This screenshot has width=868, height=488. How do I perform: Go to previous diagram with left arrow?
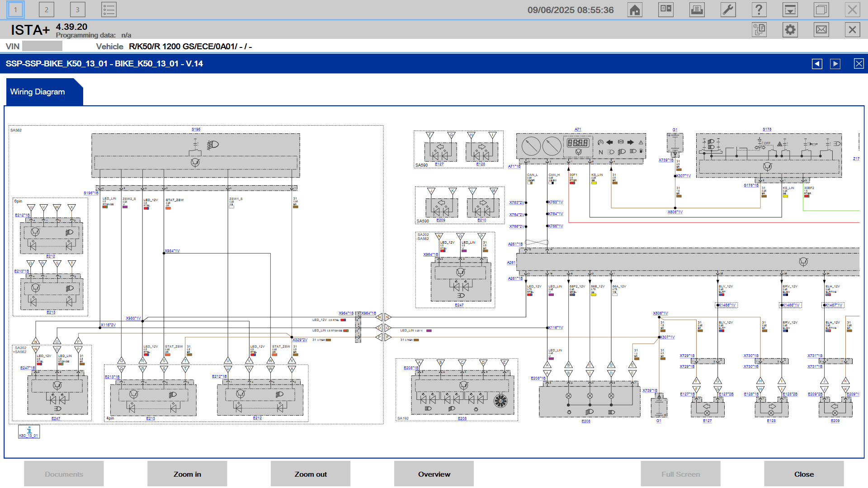coord(817,64)
